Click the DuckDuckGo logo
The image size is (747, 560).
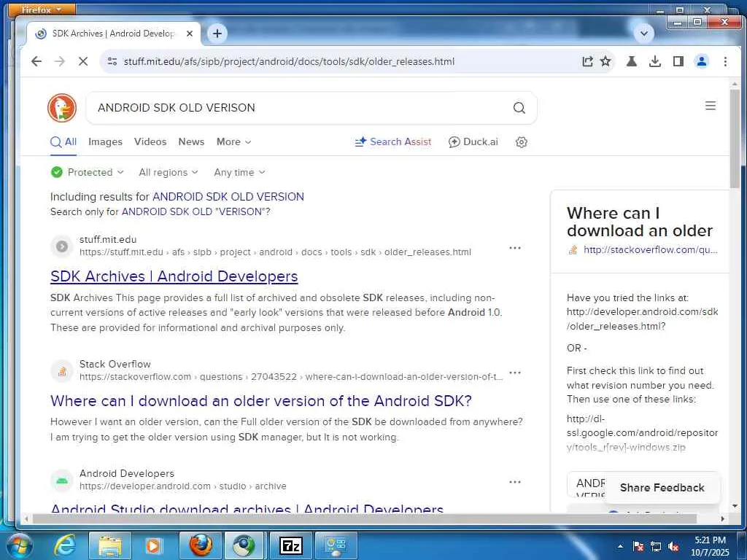tap(62, 108)
